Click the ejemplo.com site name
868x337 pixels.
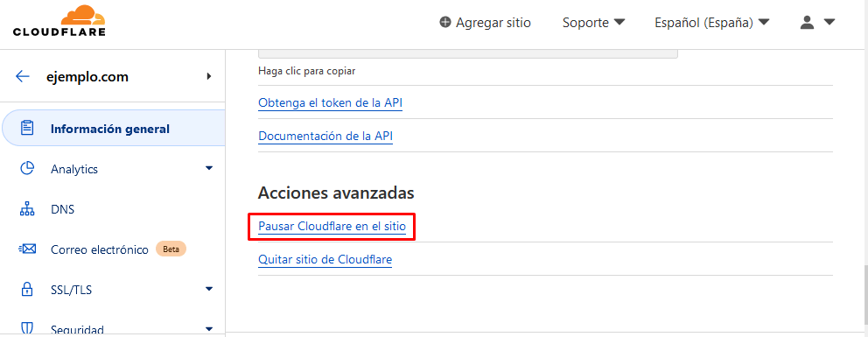click(87, 77)
